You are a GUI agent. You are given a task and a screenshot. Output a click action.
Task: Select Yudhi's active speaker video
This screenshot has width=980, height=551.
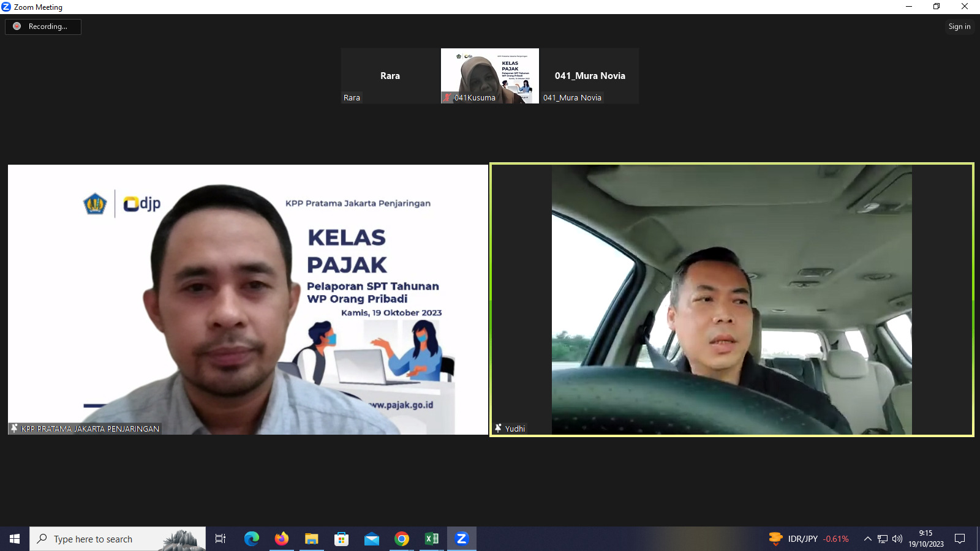(731, 299)
